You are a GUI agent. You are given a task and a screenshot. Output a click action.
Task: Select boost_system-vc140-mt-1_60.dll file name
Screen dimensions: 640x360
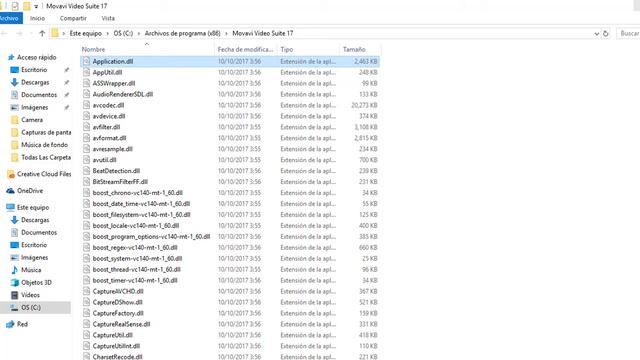coord(137,259)
